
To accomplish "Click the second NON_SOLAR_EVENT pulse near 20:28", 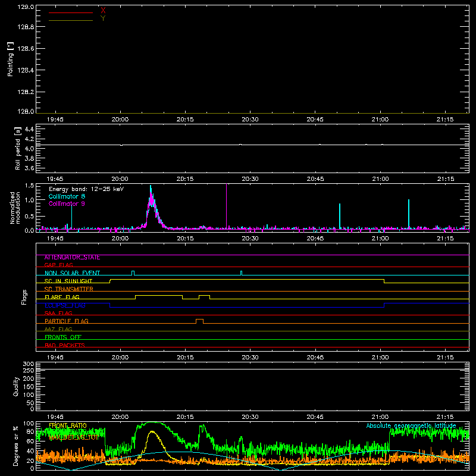I will click(242, 273).
